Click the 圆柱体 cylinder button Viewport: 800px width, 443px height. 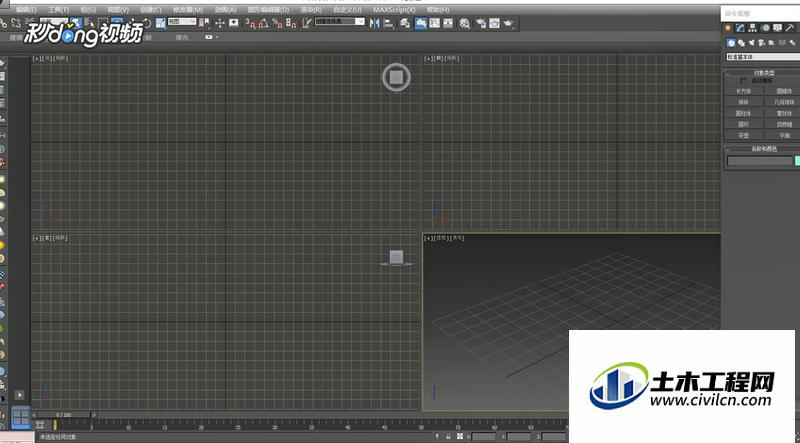click(743, 113)
